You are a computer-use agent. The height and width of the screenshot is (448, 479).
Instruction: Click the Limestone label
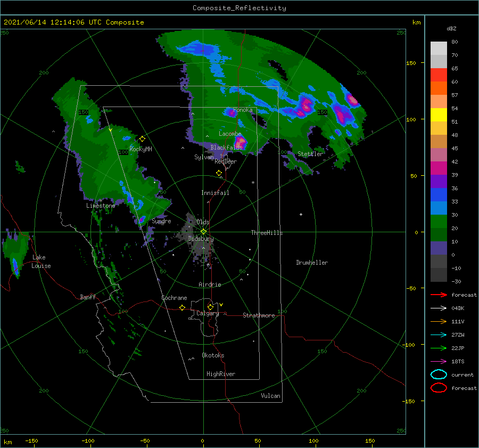[101, 206]
